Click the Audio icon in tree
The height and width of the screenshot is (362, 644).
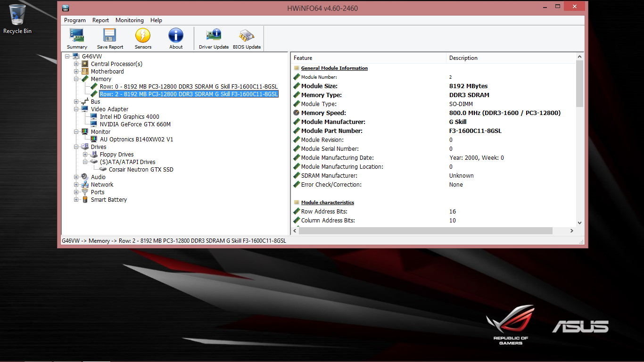85,177
